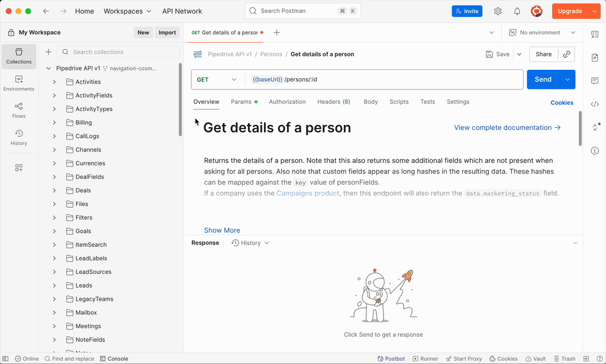
Task: Open Trash in the status bar
Action: click(565, 359)
